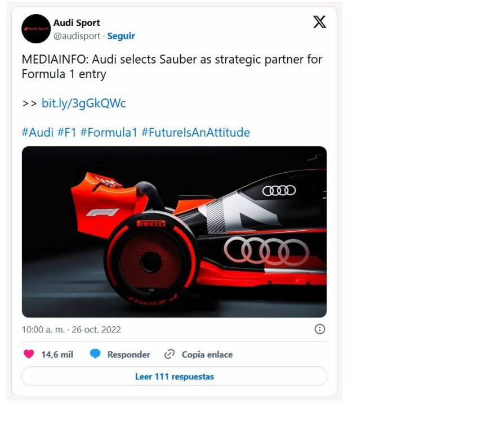Open the @audisport handle

coord(77,36)
